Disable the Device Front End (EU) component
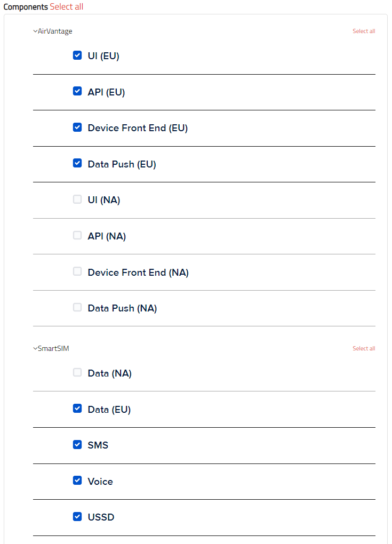This screenshot has width=392, height=544. [77, 127]
